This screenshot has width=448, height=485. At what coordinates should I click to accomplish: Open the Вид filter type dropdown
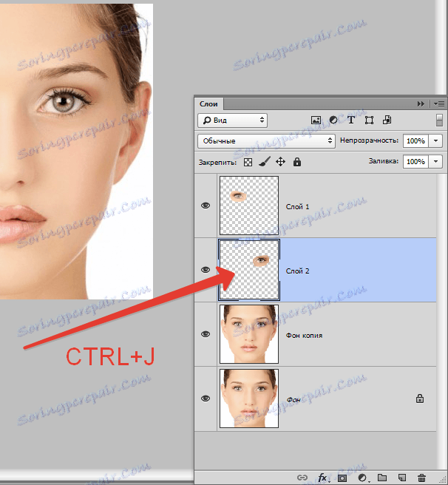(x=232, y=120)
